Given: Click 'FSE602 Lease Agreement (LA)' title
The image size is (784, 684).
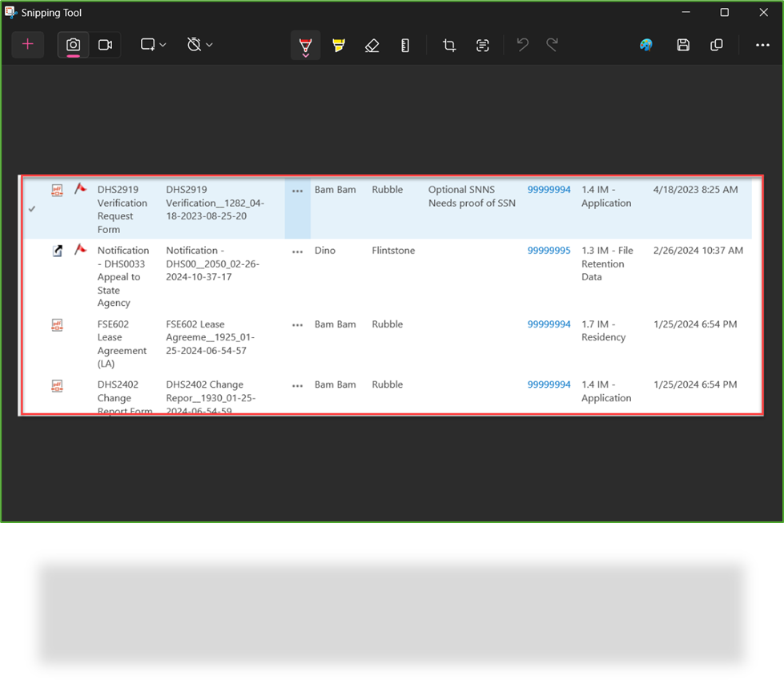Looking at the screenshot, I should (x=122, y=344).
